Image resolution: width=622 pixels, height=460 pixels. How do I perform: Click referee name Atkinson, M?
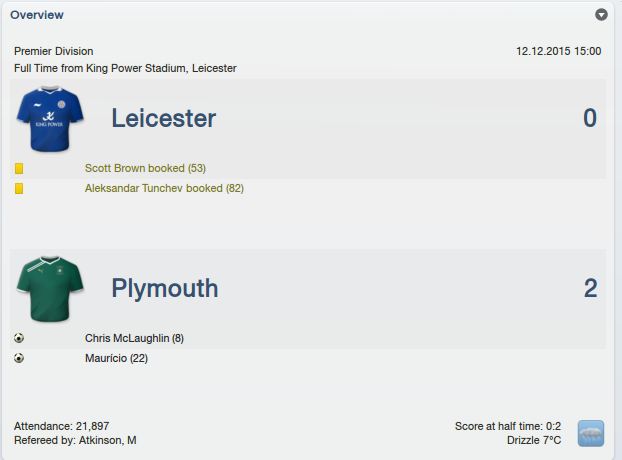(108, 440)
